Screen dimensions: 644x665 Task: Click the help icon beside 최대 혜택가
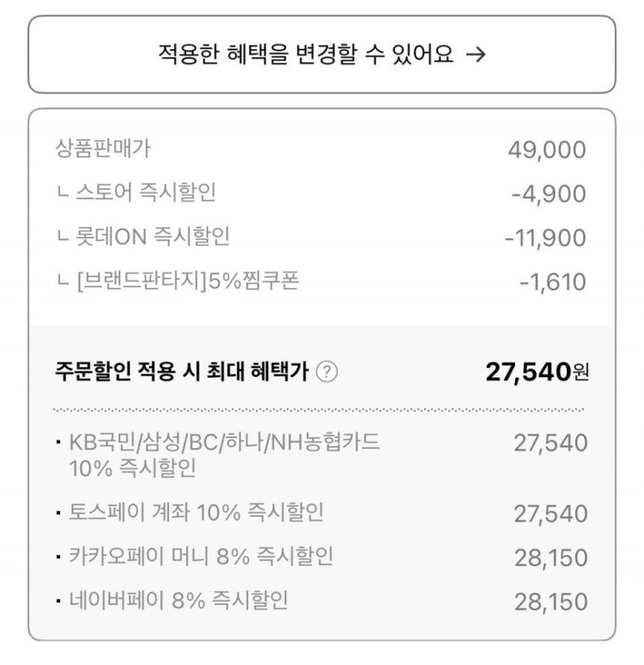tap(327, 373)
